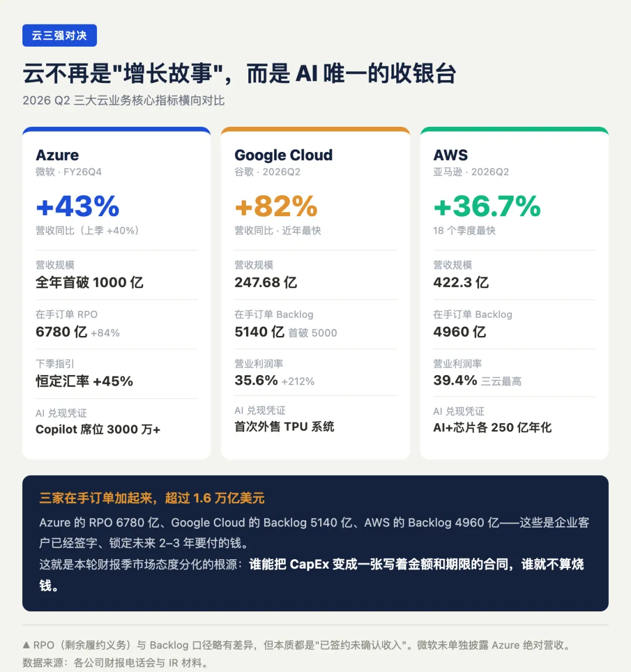This screenshot has height=672, width=631.
Task: Click Copilot 席位 3000 万+ text
Action: [x=98, y=429]
